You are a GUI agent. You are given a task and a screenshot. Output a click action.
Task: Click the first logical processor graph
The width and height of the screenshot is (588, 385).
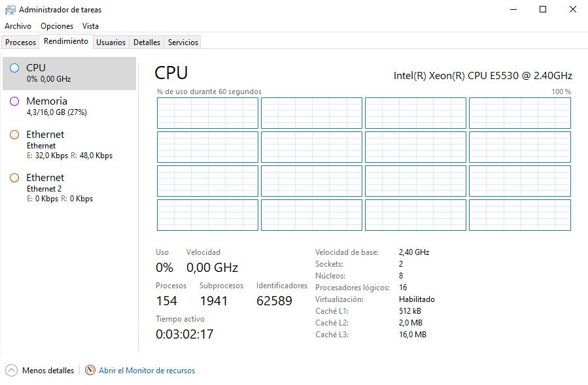[x=207, y=113]
